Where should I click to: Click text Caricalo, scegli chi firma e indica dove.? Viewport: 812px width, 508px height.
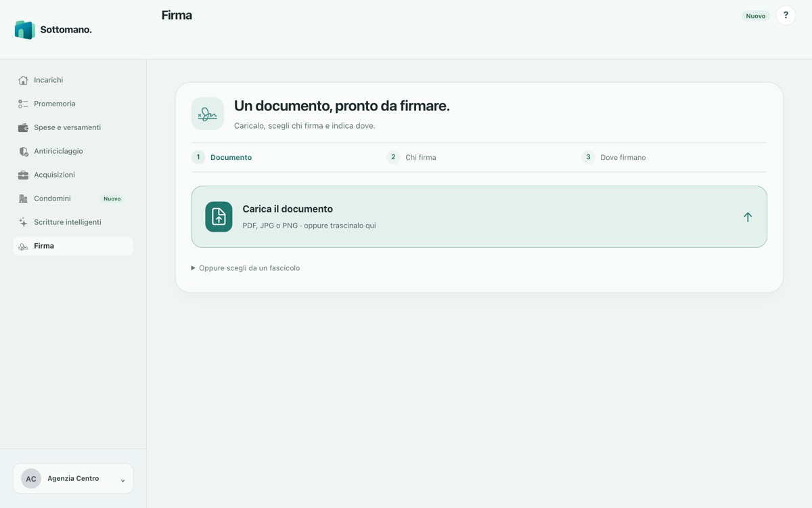point(304,126)
